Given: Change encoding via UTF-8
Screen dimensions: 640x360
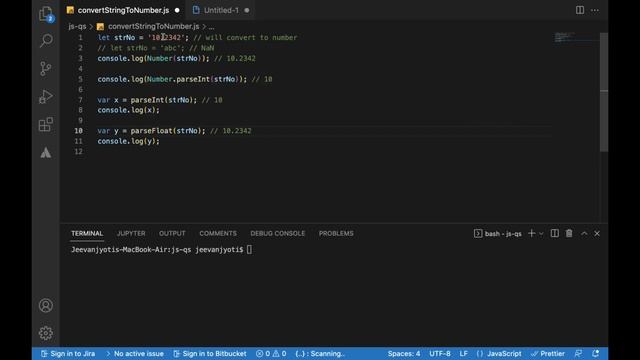Looking at the screenshot, I should click(x=440, y=353).
